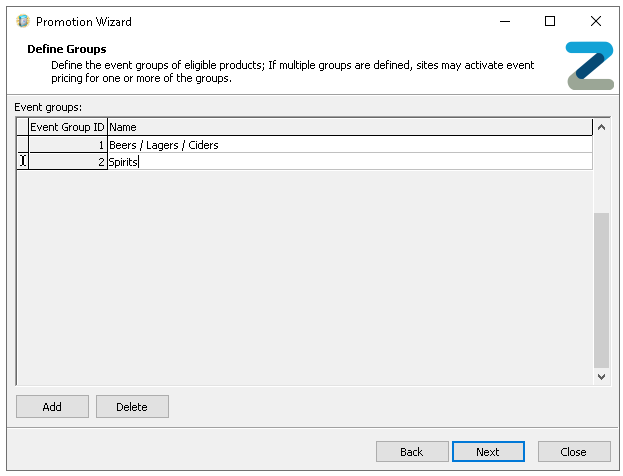623x476 pixels.
Task: Select the Event Group ID 1 cell
Action: (x=67, y=145)
